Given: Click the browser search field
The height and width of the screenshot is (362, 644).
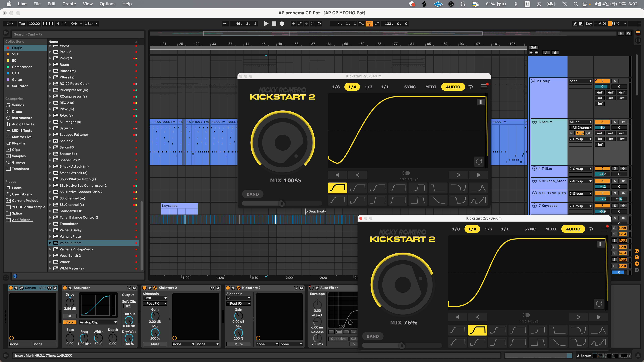Looking at the screenshot, I should 77,35.
